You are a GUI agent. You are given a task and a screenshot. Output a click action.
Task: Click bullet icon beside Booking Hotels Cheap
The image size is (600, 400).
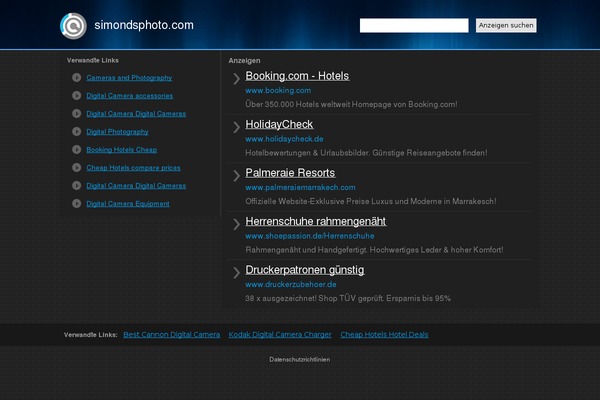[77, 150]
